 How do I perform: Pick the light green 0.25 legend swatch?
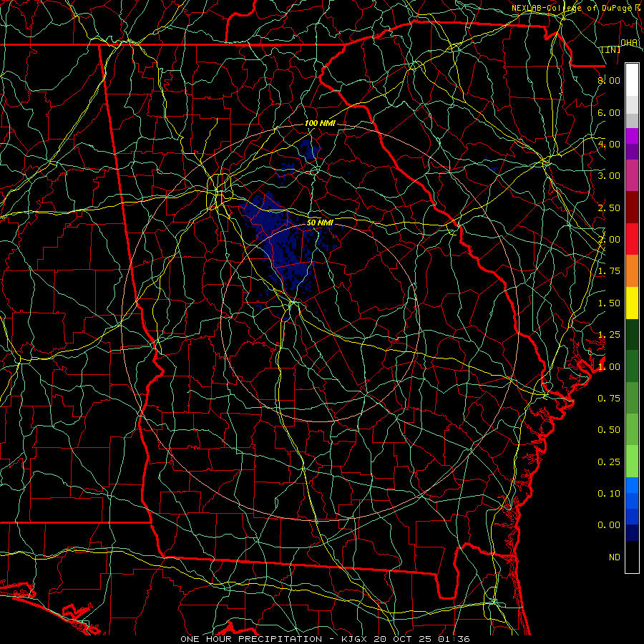click(x=632, y=462)
